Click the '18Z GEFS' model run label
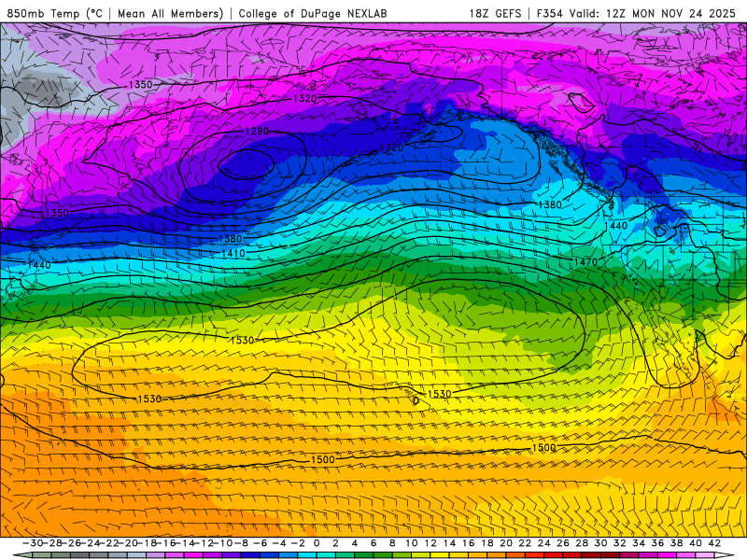Screen dimensions: 747x560 click(x=495, y=13)
